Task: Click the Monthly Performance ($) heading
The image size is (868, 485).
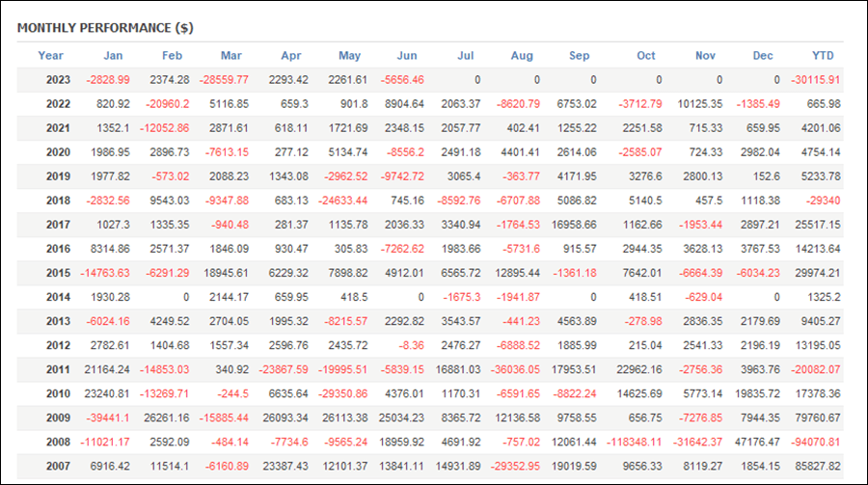Action: [105, 28]
